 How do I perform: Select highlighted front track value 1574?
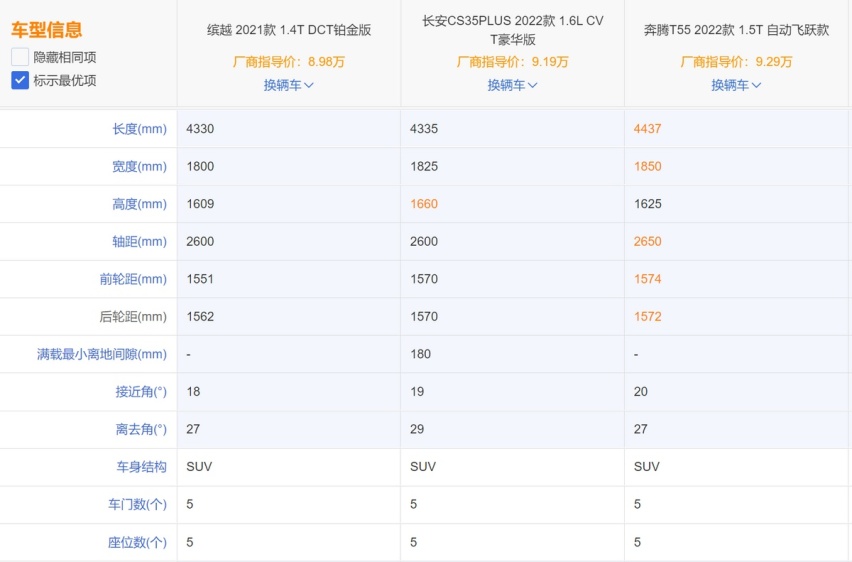(x=648, y=279)
